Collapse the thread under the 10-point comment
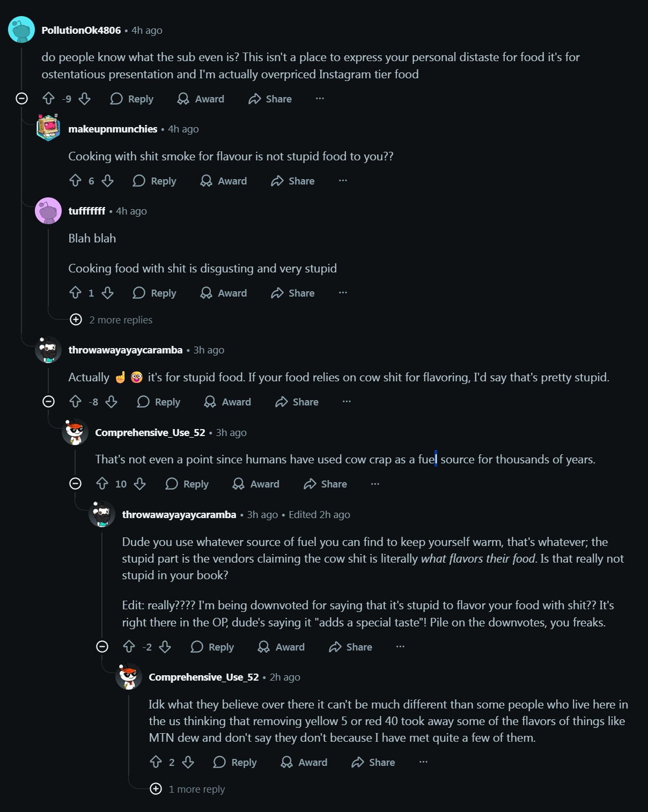 [x=76, y=484]
